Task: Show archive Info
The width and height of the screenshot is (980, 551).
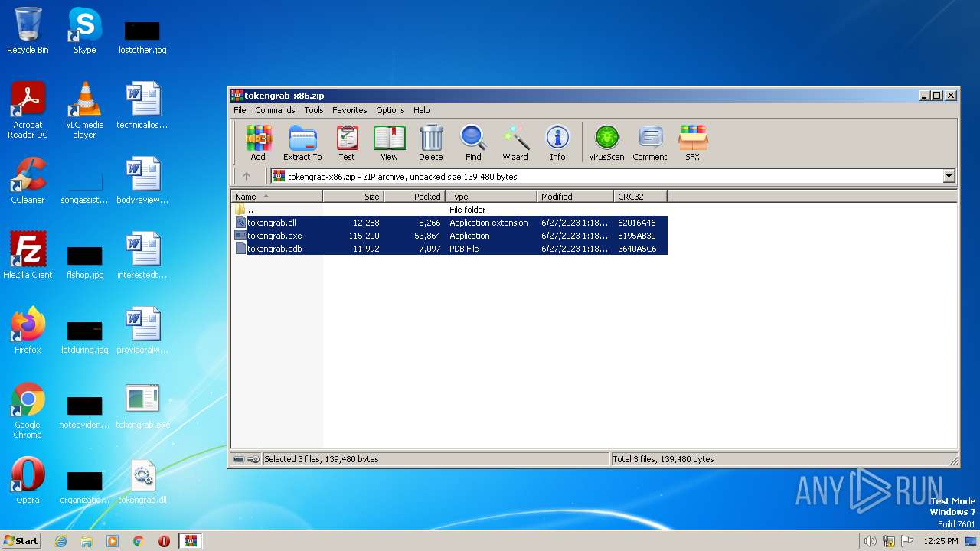Action: [557, 143]
